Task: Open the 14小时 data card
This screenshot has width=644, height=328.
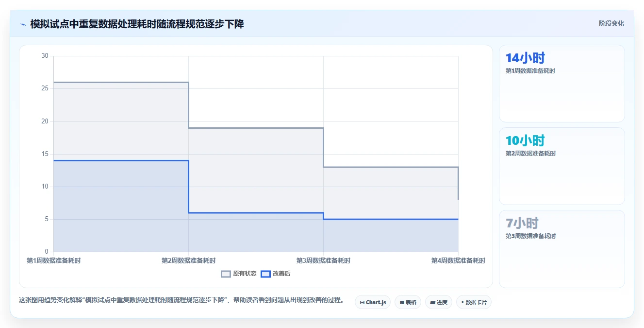Action: (561, 84)
